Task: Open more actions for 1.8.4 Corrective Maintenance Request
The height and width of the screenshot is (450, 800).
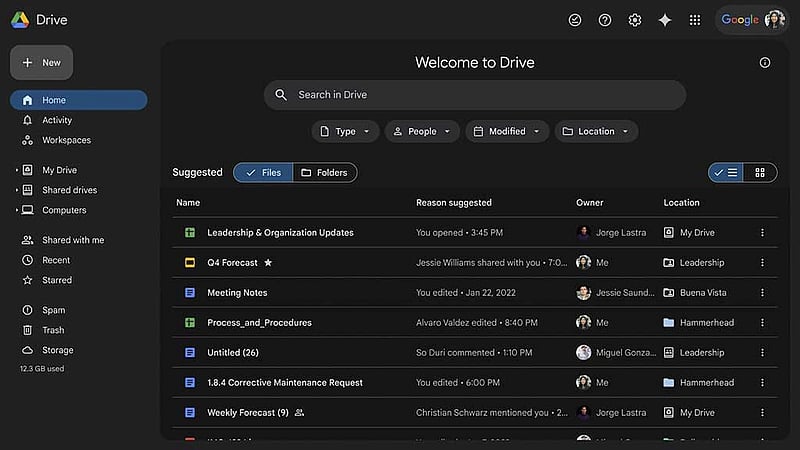Action: click(x=762, y=383)
